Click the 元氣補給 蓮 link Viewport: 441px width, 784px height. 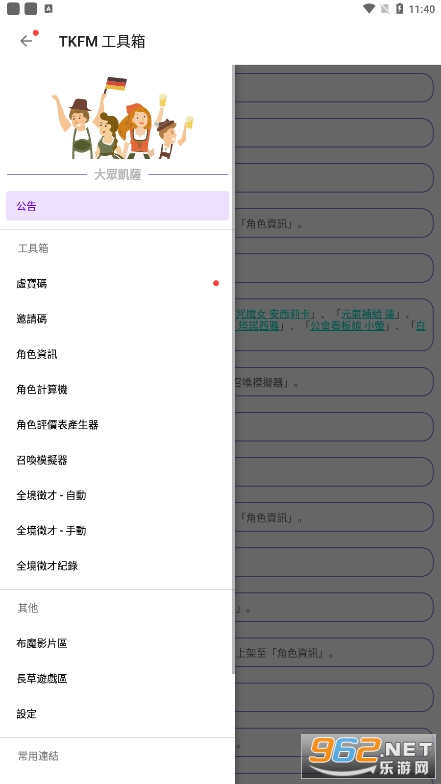point(368,314)
